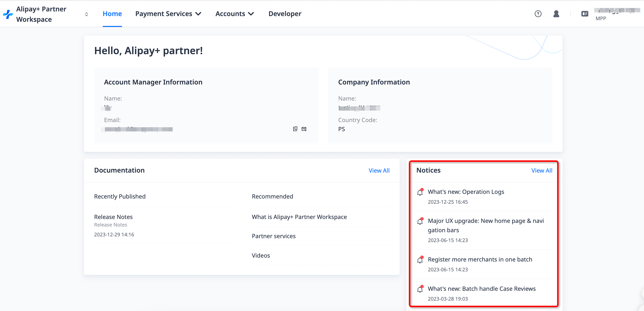Screen dimensions: 644x311
Task: Click View All in Documentation section
Action: click(x=379, y=171)
